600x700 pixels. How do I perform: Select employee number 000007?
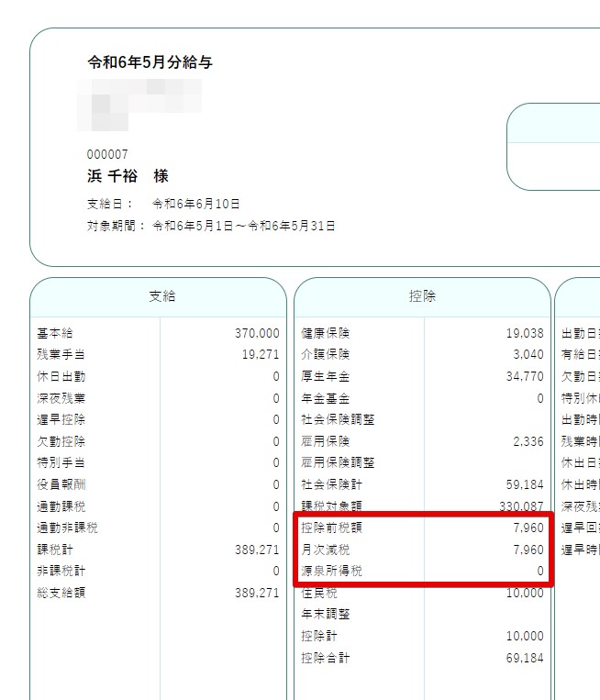pyautogui.click(x=107, y=154)
